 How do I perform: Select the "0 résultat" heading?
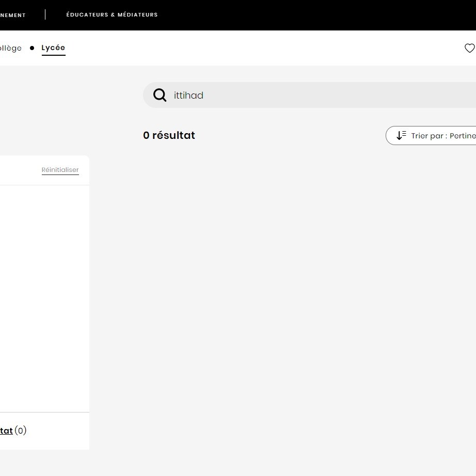coord(169,135)
